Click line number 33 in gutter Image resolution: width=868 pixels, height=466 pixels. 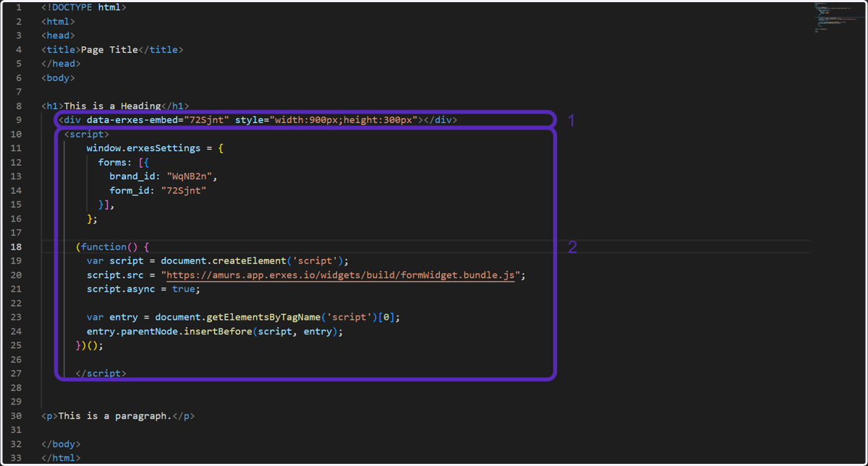[17, 458]
